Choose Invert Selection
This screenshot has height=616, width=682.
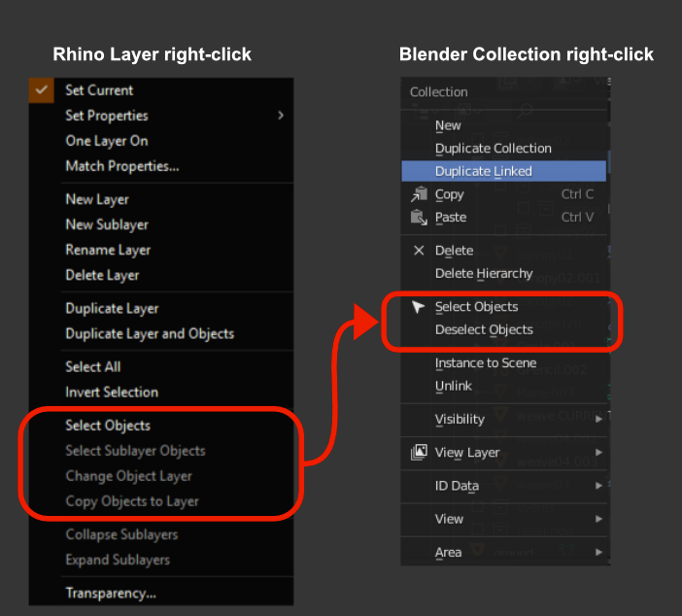point(112,392)
